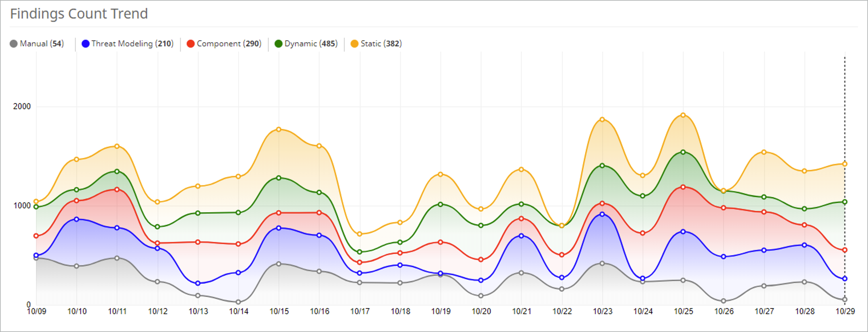Toggle the Component (290) legend label
This screenshot has height=332, width=868.
[229, 44]
